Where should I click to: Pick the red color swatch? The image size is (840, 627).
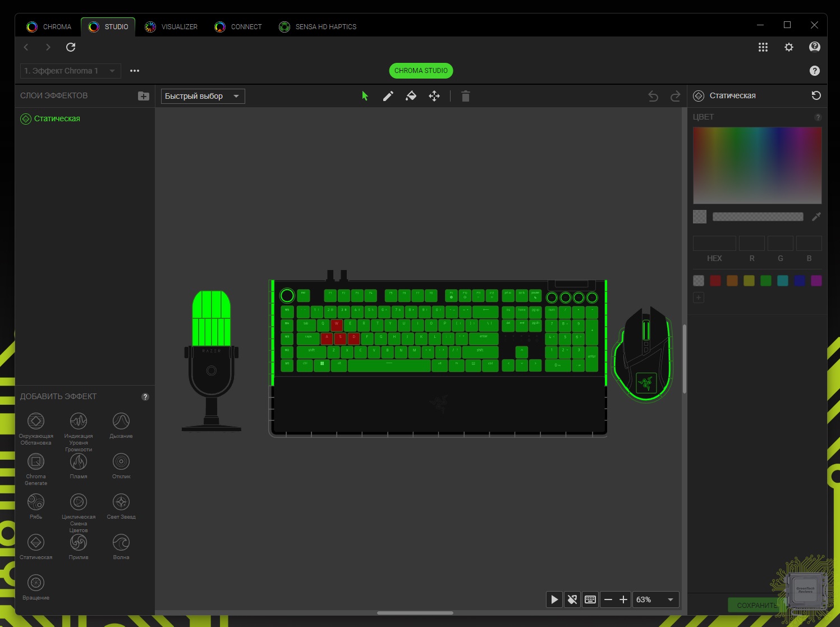click(715, 281)
